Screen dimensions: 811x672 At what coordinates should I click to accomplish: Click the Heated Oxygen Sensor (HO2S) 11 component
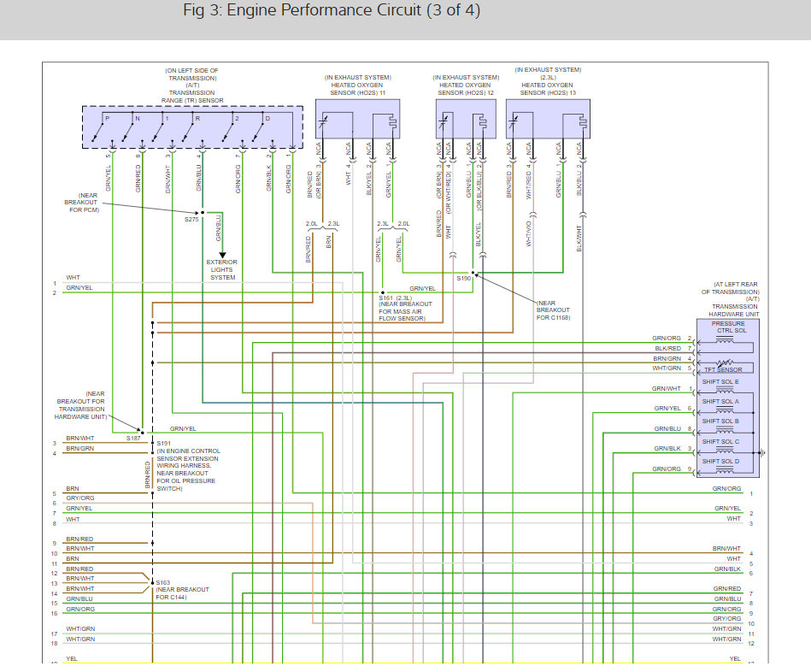(357, 119)
